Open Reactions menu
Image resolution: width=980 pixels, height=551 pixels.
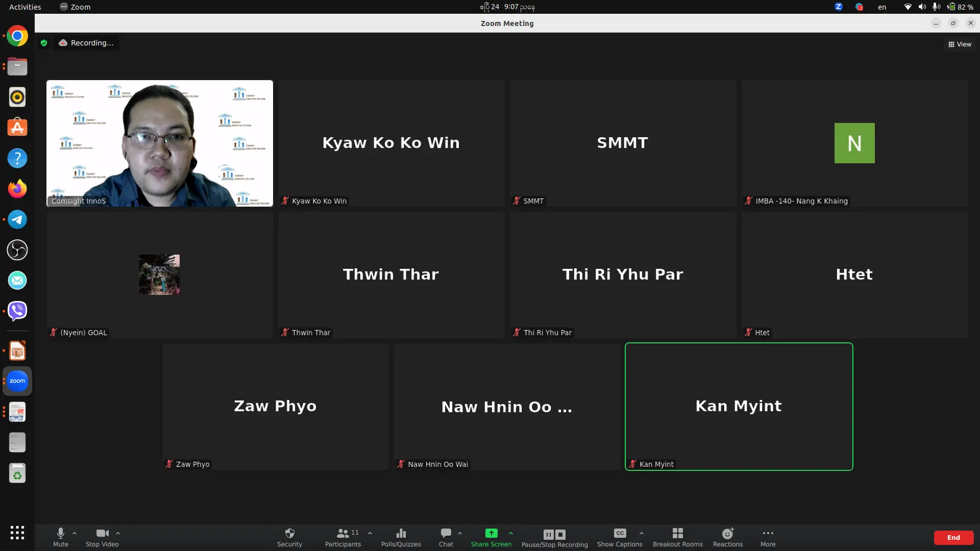point(728,537)
